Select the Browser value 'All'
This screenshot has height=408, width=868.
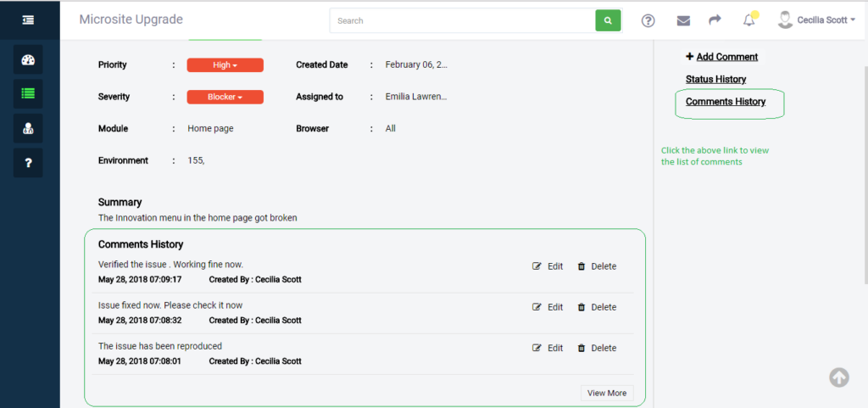(x=390, y=128)
